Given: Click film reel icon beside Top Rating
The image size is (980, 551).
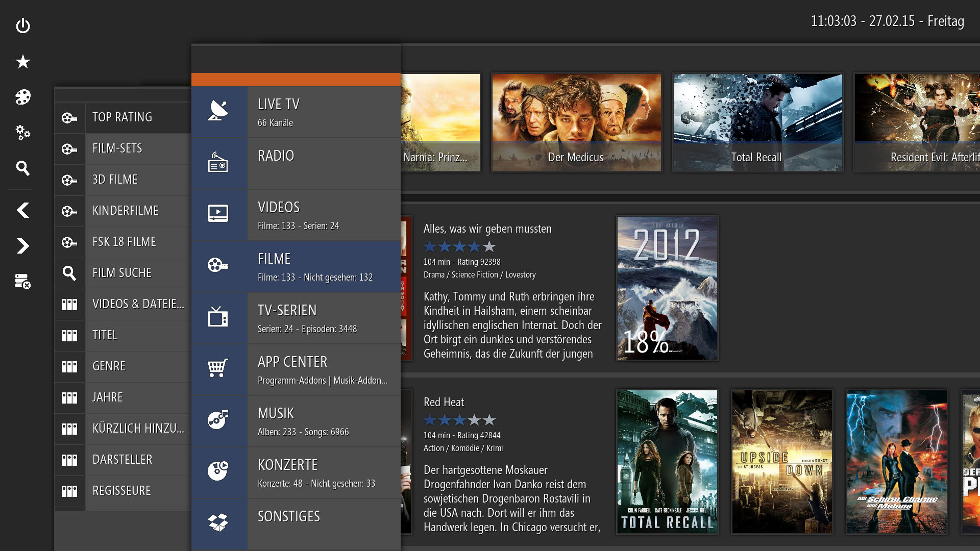Looking at the screenshot, I should click(x=69, y=118).
